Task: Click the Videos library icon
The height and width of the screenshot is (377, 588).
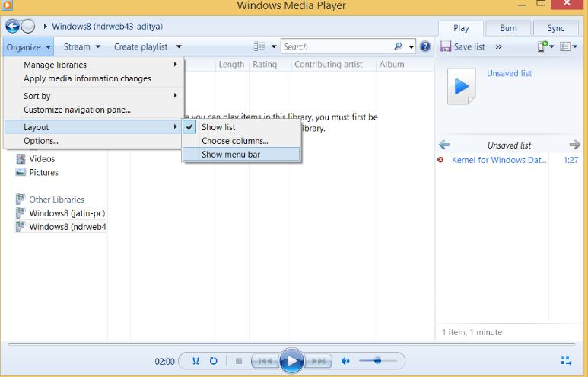Action: (x=21, y=159)
